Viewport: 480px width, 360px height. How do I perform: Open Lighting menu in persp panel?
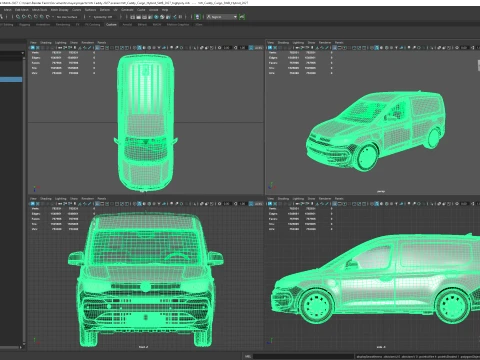[298, 43]
